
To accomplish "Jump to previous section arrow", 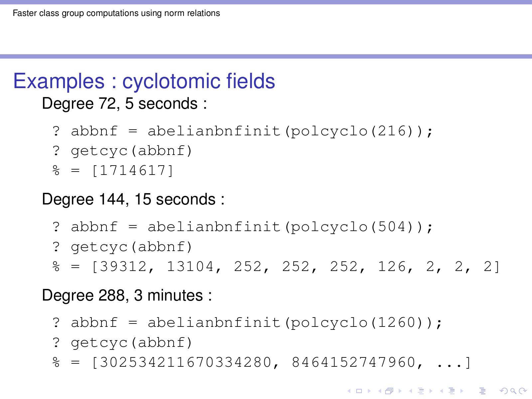I will click(442, 391).
